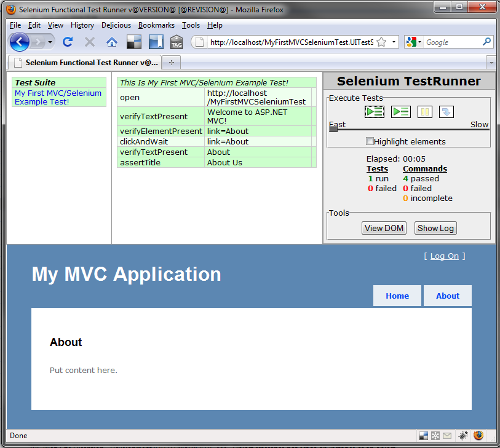This screenshot has height=448, width=500.
Task: Open the Edit menu
Action: pyautogui.click(x=34, y=25)
